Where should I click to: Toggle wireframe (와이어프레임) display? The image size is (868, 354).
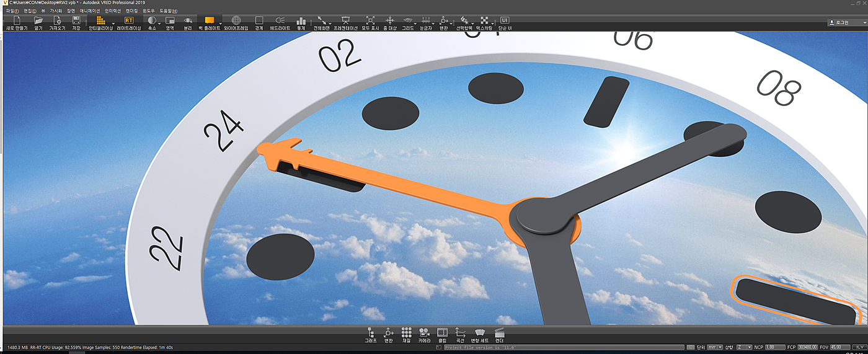(x=236, y=20)
